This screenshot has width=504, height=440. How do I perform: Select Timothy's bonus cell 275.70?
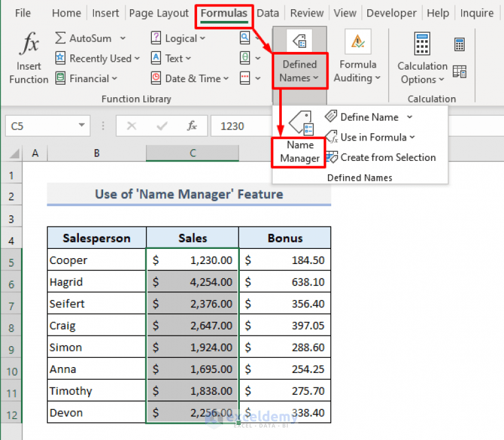click(x=285, y=391)
